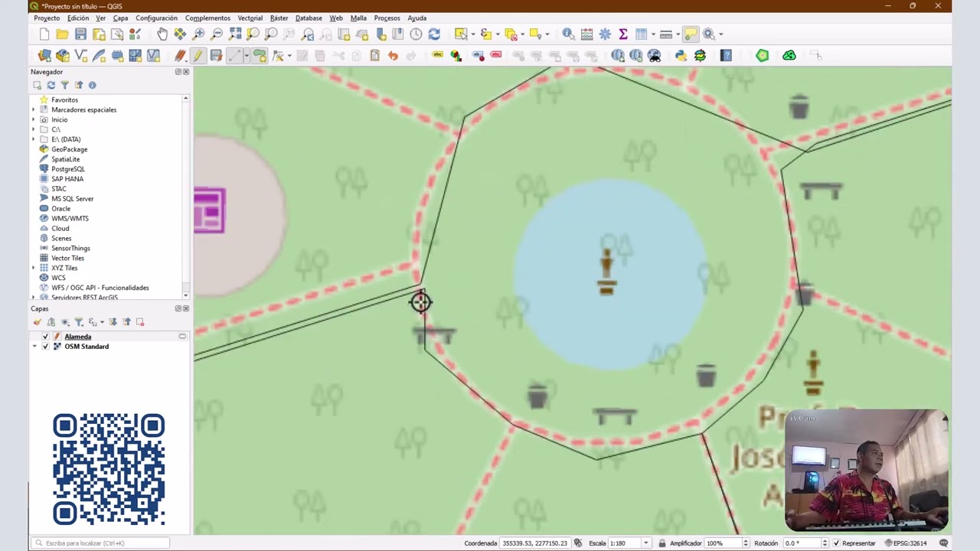The height and width of the screenshot is (551, 980).
Task: Show statistical summary with the sigma icon
Action: pos(623,34)
